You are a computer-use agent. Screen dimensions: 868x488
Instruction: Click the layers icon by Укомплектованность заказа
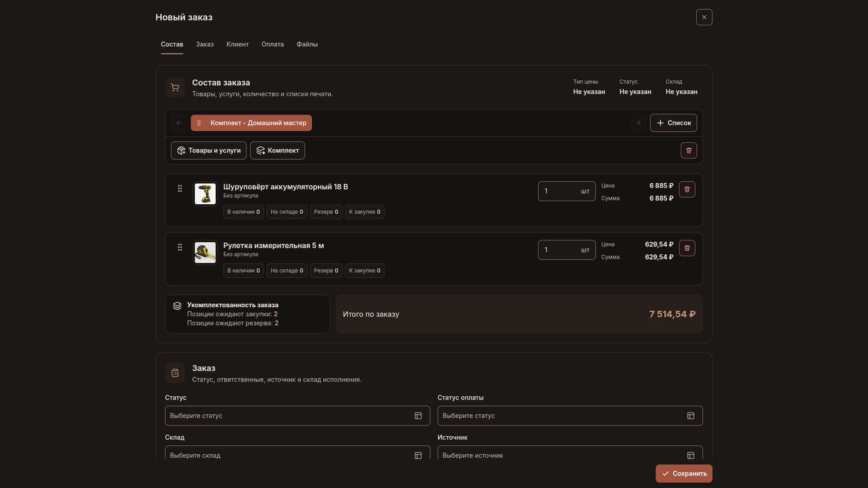pyautogui.click(x=177, y=306)
